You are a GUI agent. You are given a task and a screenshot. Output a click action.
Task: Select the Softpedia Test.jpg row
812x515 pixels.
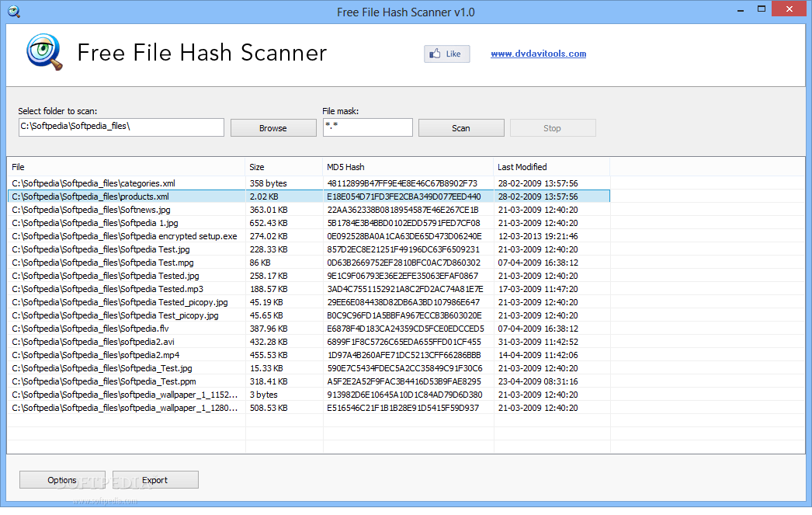[x=309, y=249]
